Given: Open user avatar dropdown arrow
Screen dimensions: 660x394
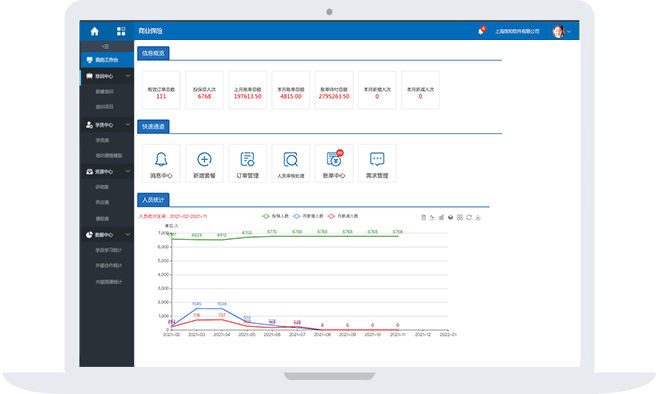Looking at the screenshot, I should tap(569, 32).
